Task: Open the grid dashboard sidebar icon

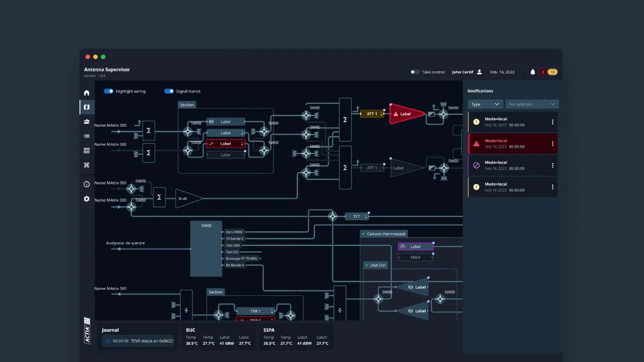Action: pos(87,150)
